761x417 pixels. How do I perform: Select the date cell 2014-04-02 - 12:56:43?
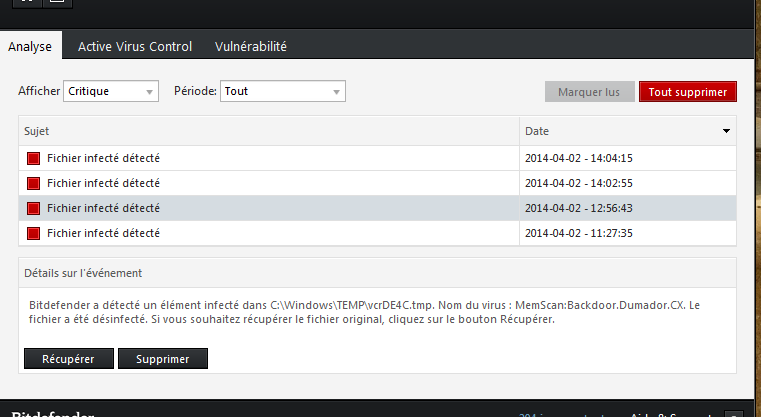click(579, 208)
